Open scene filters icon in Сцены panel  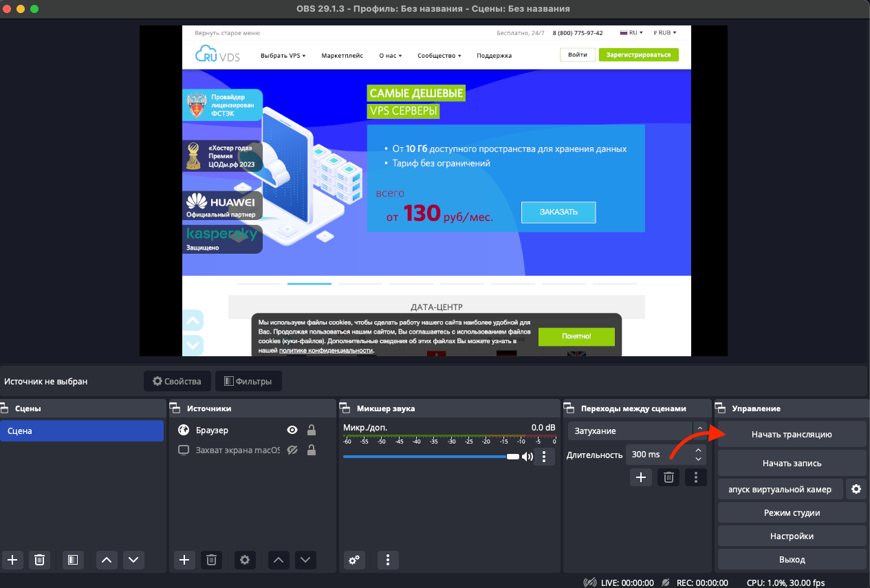(73, 560)
